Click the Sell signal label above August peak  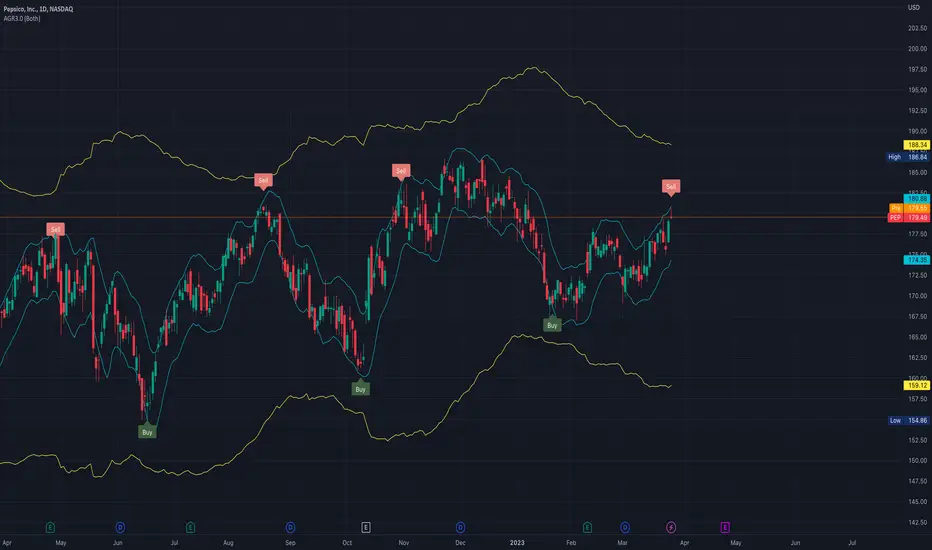263,180
